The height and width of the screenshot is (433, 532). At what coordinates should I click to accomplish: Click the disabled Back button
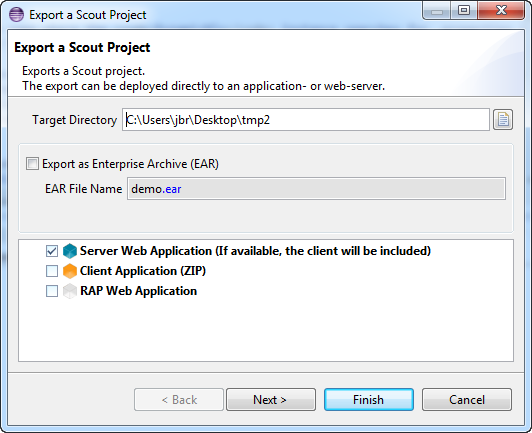point(179,399)
